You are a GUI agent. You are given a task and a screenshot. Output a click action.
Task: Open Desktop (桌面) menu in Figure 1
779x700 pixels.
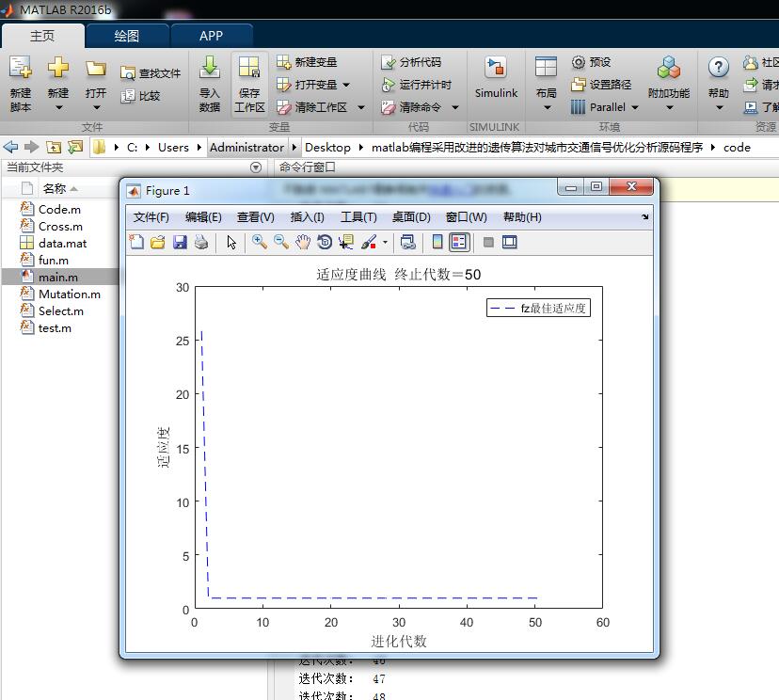411,217
